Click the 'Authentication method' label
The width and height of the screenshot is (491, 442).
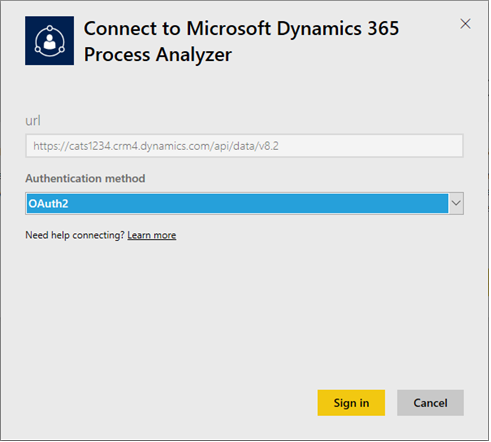(85, 179)
